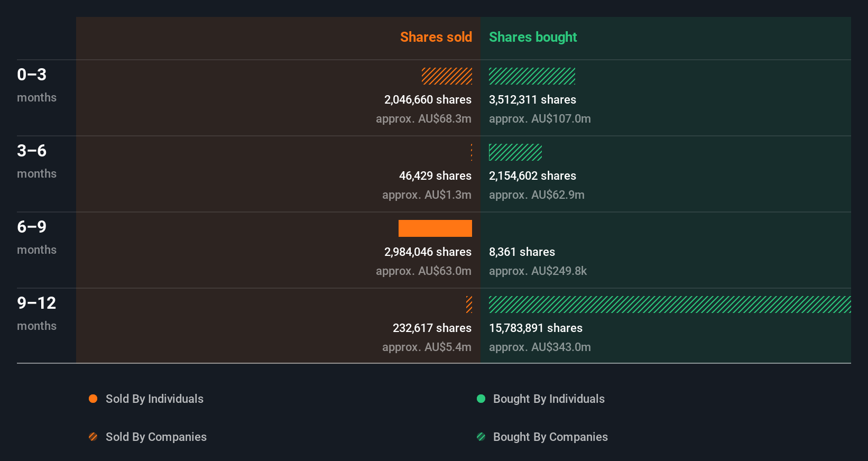This screenshot has width=868, height=461.
Task: Click the 0–3 months sold striped bar
Action: pos(447,76)
